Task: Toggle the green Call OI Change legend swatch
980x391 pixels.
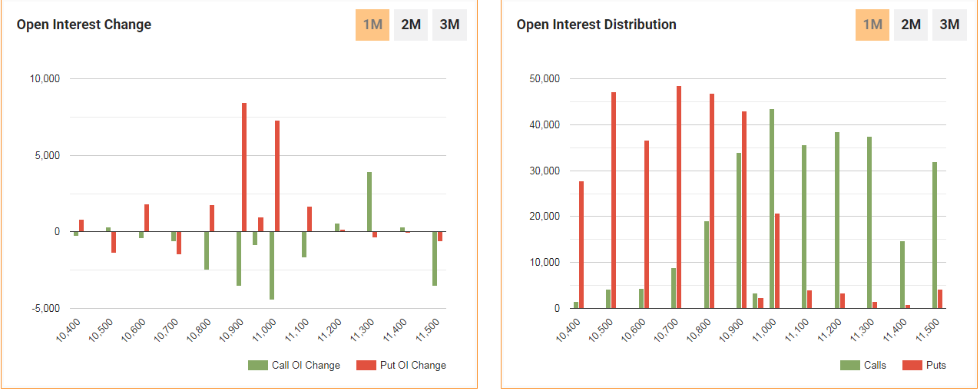Action: 257,365
